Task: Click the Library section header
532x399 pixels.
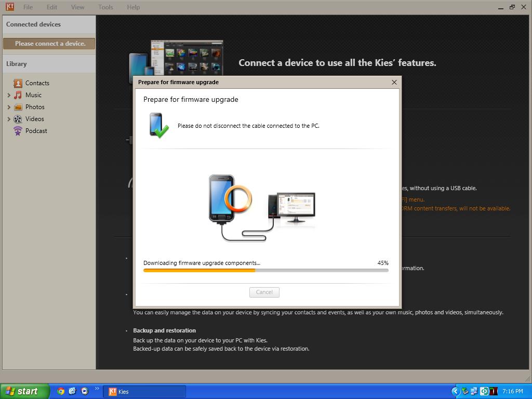Action: (49, 64)
